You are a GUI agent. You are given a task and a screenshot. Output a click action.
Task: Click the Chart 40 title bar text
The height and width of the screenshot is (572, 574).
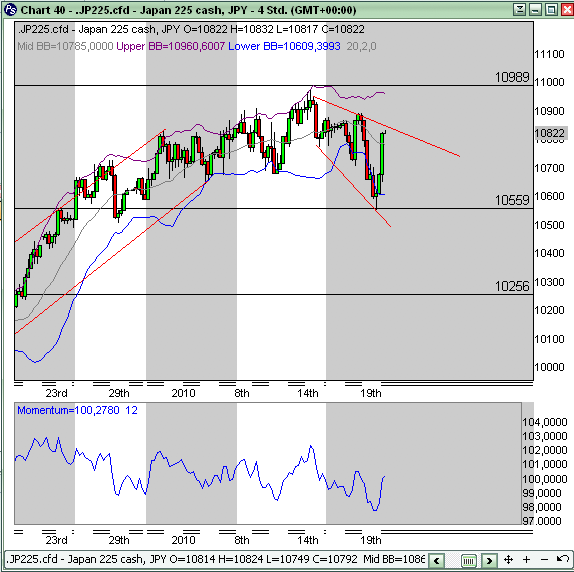188,10
